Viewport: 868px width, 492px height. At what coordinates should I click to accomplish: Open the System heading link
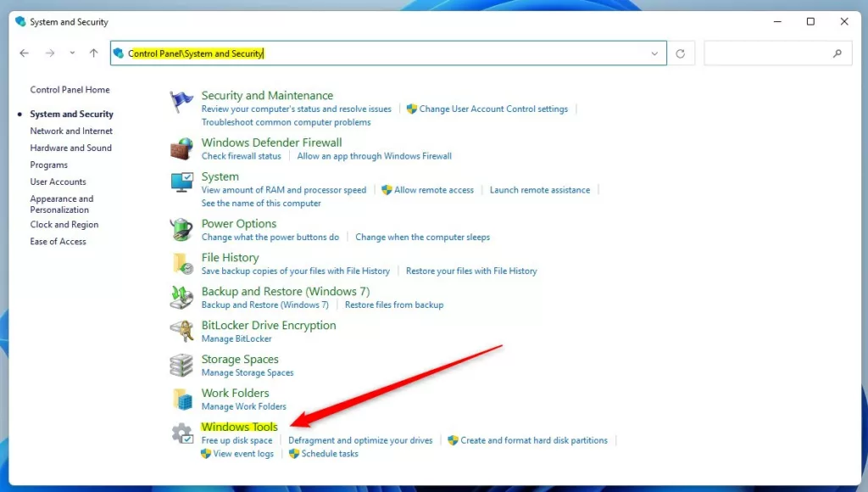pos(220,176)
